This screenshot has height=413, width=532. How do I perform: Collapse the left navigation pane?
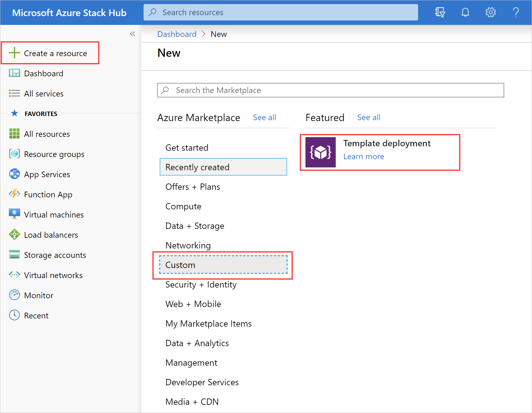click(133, 34)
